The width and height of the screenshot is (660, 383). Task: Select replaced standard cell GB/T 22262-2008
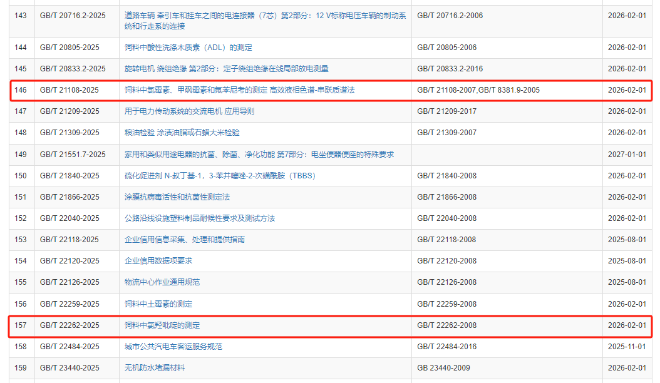pos(447,325)
